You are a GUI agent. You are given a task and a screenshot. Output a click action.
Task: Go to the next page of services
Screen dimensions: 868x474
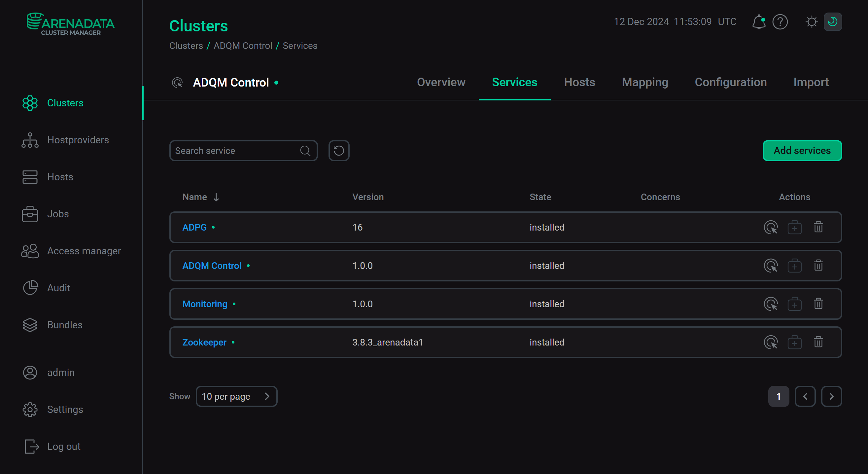tap(831, 396)
